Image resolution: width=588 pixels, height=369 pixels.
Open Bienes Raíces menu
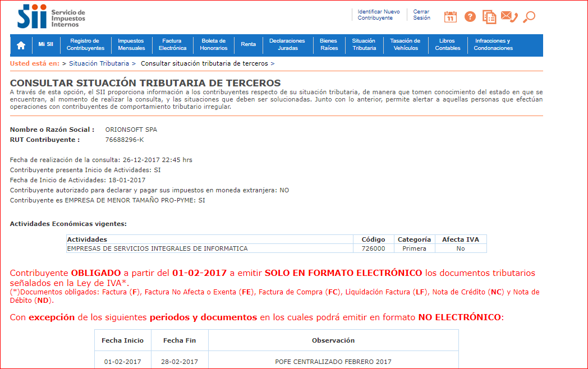pos(329,44)
